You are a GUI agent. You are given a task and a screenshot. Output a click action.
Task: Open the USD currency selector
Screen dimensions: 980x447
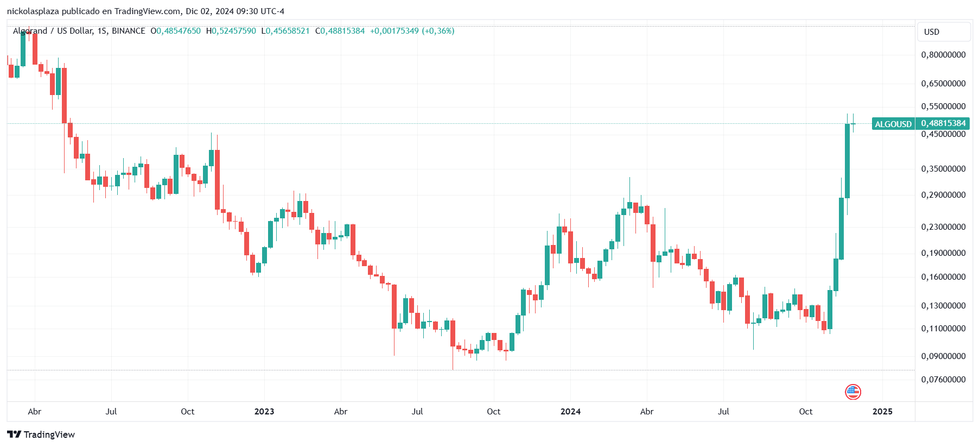click(943, 32)
